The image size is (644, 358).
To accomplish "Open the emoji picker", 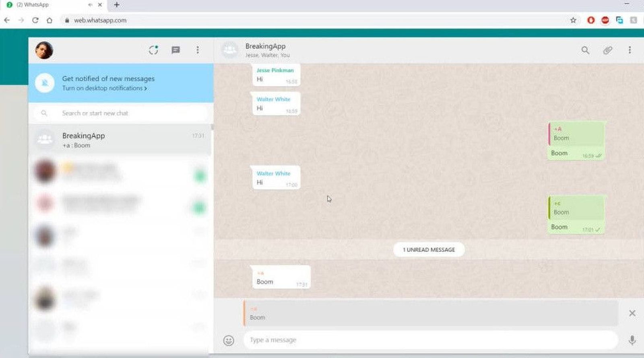I will (229, 341).
